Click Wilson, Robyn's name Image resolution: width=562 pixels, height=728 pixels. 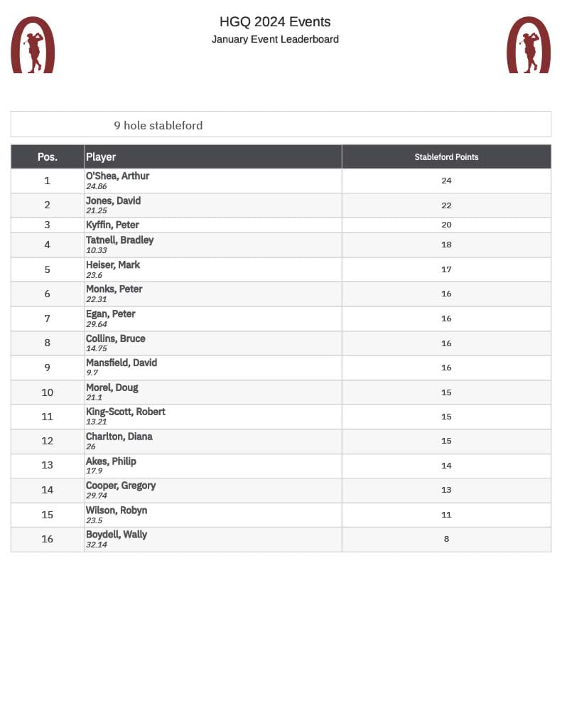[x=117, y=510]
